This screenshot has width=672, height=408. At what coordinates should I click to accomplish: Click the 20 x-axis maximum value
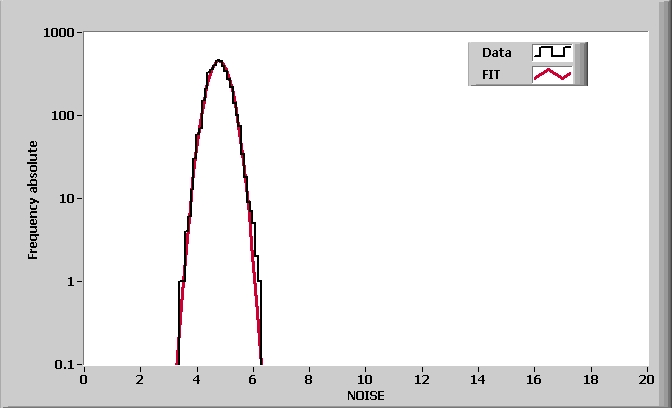tap(646, 379)
